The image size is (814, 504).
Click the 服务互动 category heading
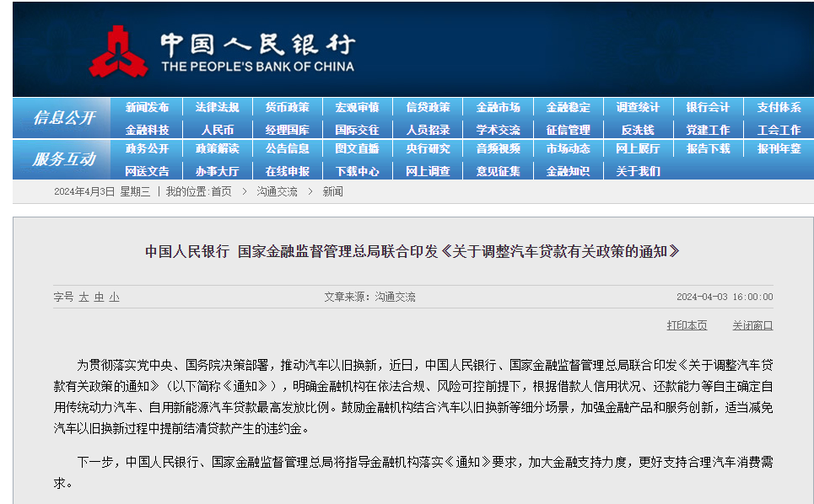64,159
